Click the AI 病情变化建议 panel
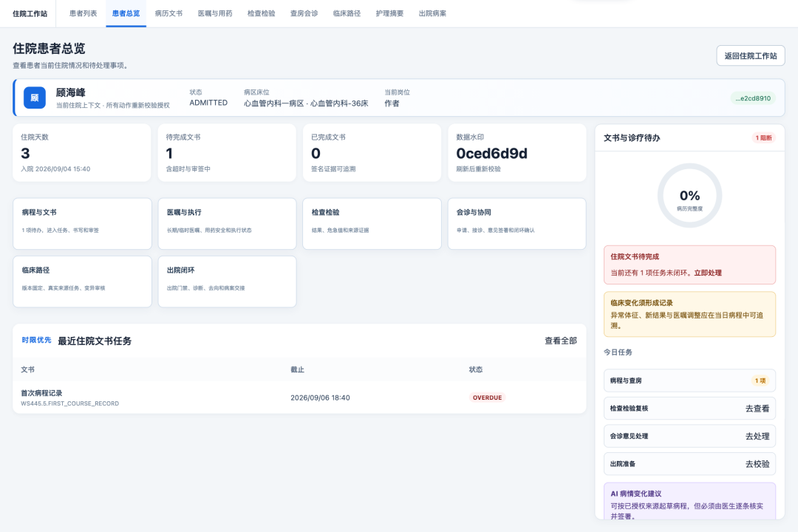This screenshot has height=532, width=798. click(x=689, y=502)
